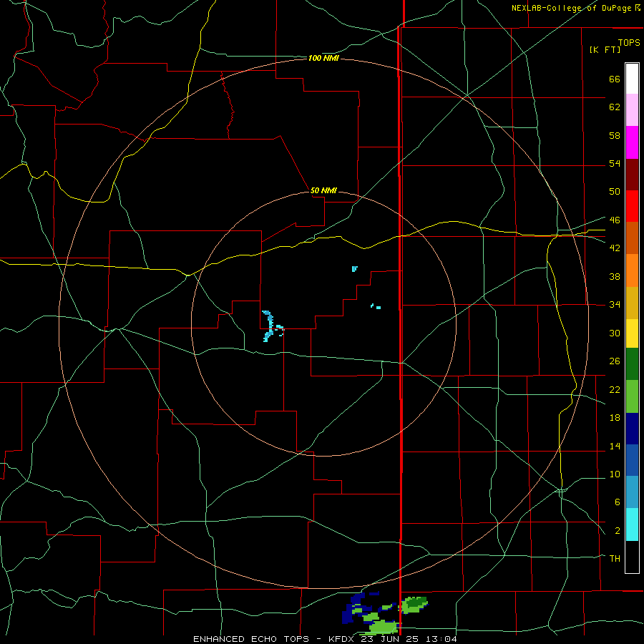
Task: Click the long cyan echo streak near the radar center
Action: (x=269, y=326)
